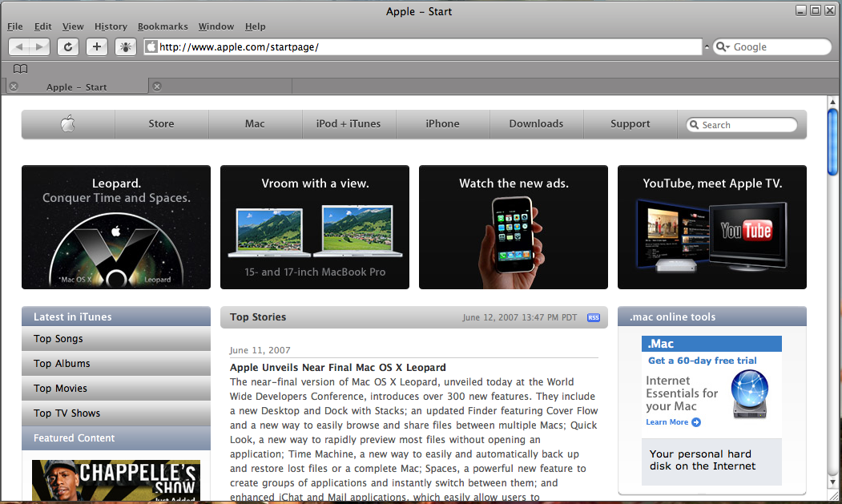Close the second empty tab
The height and width of the screenshot is (504, 842).
[157, 87]
